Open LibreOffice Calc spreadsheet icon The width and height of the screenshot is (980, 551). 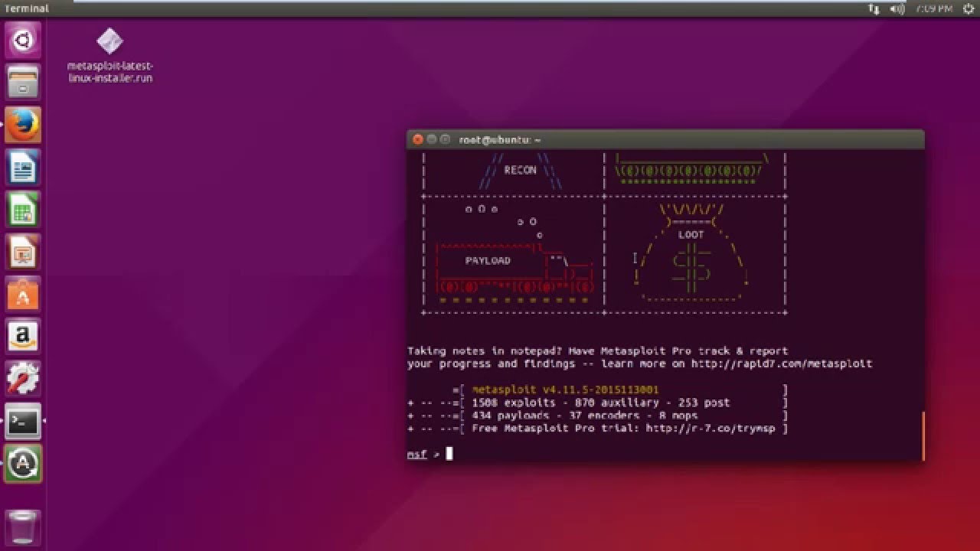[x=23, y=209]
